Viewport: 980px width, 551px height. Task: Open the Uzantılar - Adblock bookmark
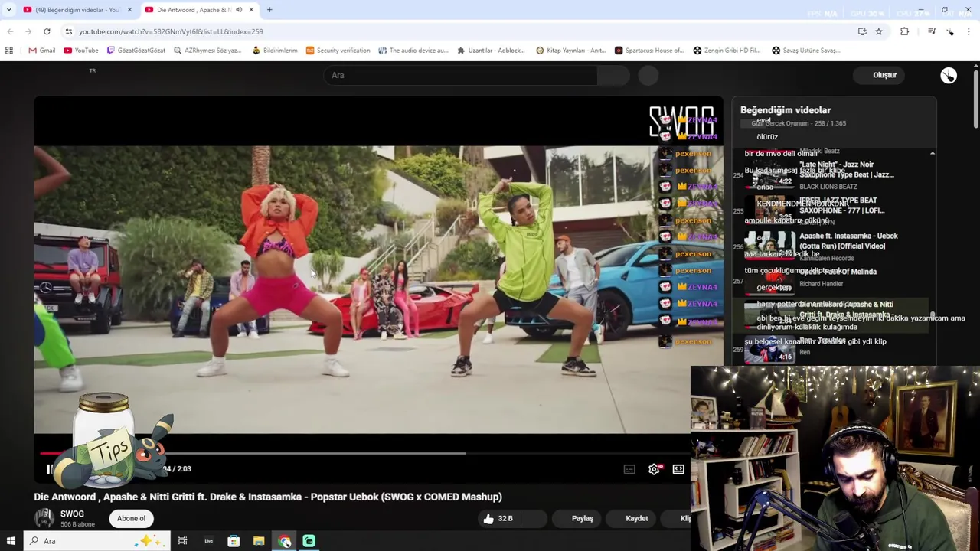491,51
